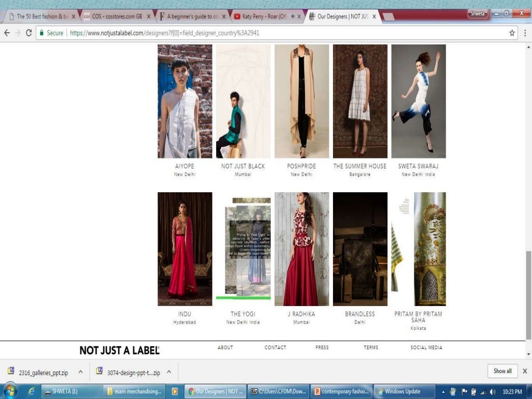532x399 pixels.
Task: Close the downloads bar
Action: pos(525,371)
